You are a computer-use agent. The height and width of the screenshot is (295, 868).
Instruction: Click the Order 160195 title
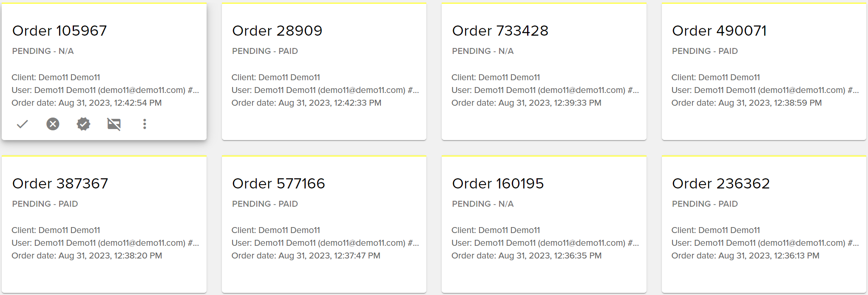click(498, 183)
